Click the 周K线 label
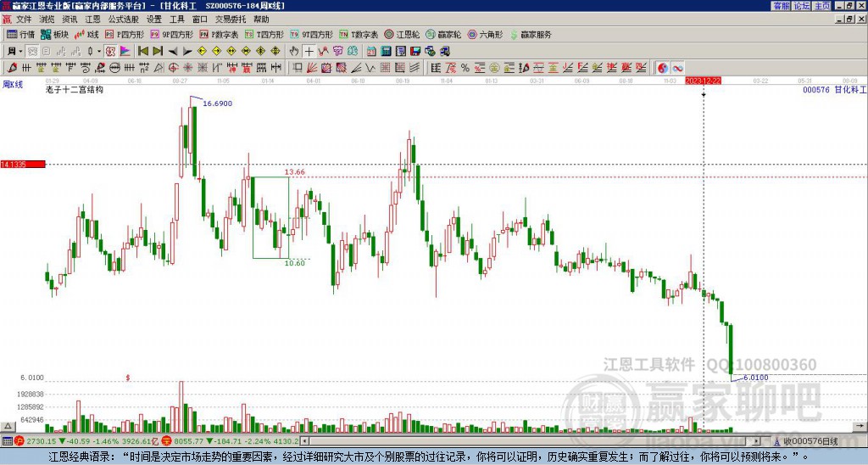 tap(12, 85)
